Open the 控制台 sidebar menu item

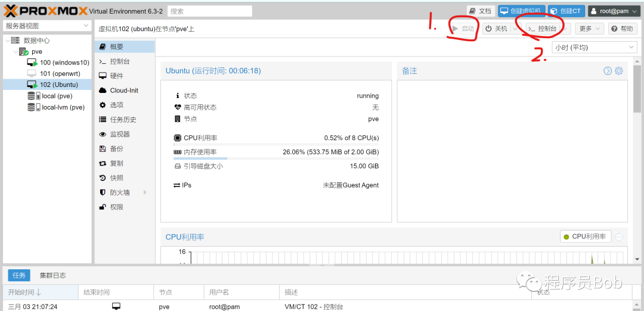(125, 61)
